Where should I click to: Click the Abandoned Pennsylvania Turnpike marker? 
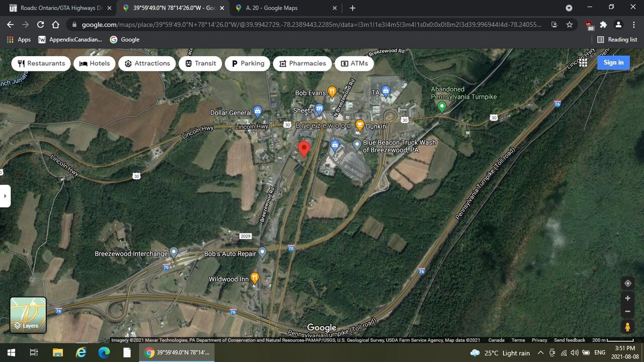[x=442, y=107]
